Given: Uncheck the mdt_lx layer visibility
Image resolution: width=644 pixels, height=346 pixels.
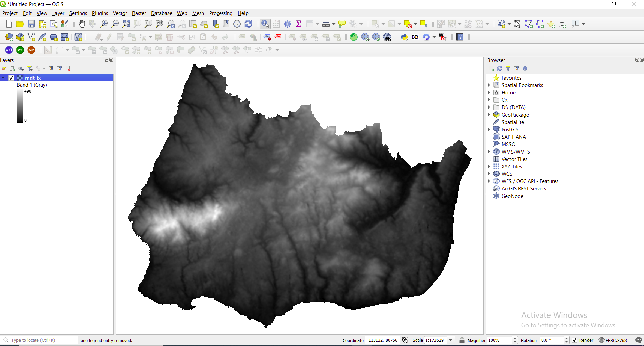Looking at the screenshot, I should 11,78.
